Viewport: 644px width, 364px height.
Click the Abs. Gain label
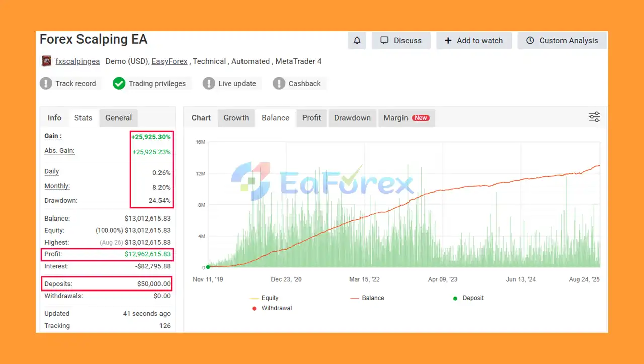tap(59, 151)
